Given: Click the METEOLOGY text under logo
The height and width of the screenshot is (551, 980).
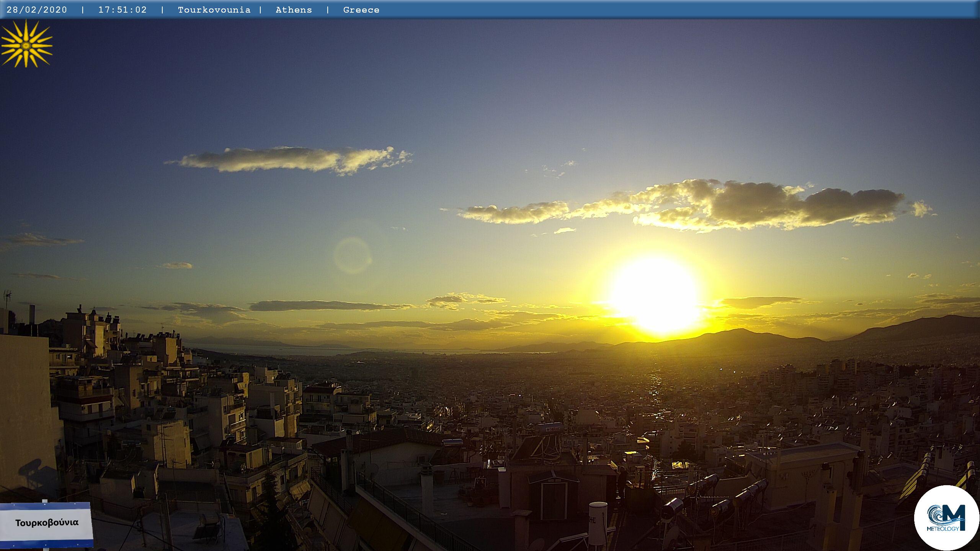Looking at the screenshot, I should (943, 528).
